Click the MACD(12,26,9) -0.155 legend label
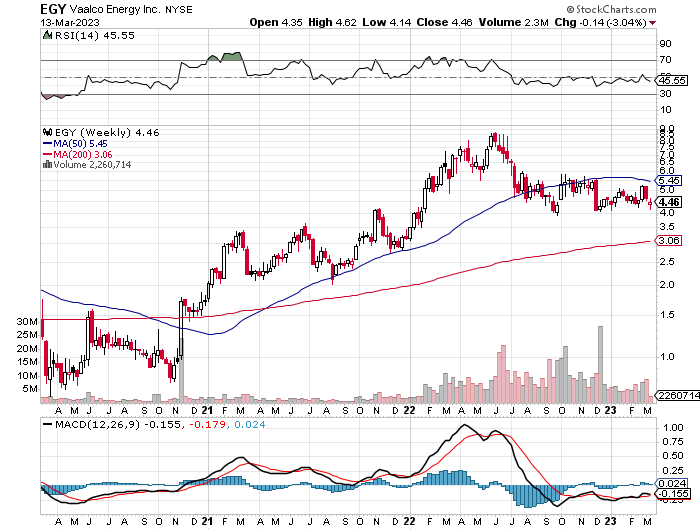The width and height of the screenshot is (700, 530). click(118, 424)
